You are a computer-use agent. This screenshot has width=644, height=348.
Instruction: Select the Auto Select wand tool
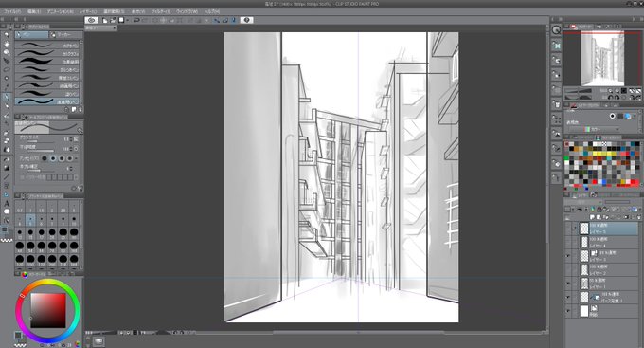pyautogui.click(x=7, y=78)
